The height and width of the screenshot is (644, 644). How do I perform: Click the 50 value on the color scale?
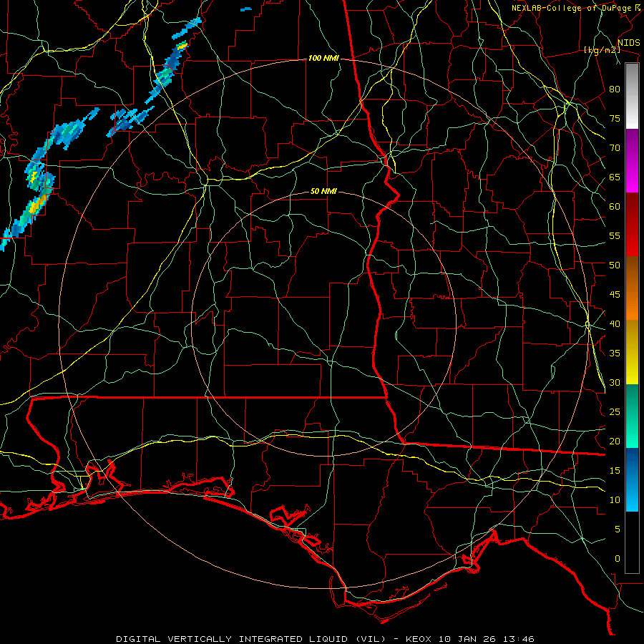[615, 265]
